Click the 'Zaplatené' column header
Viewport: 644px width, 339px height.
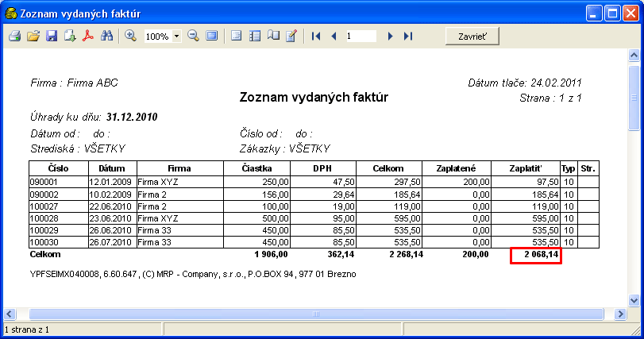[456, 168]
